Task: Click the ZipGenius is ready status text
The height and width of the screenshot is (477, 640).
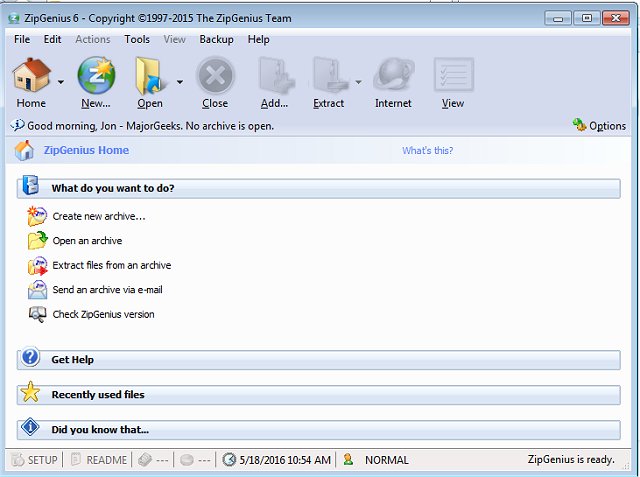Action: coord(571,459)
